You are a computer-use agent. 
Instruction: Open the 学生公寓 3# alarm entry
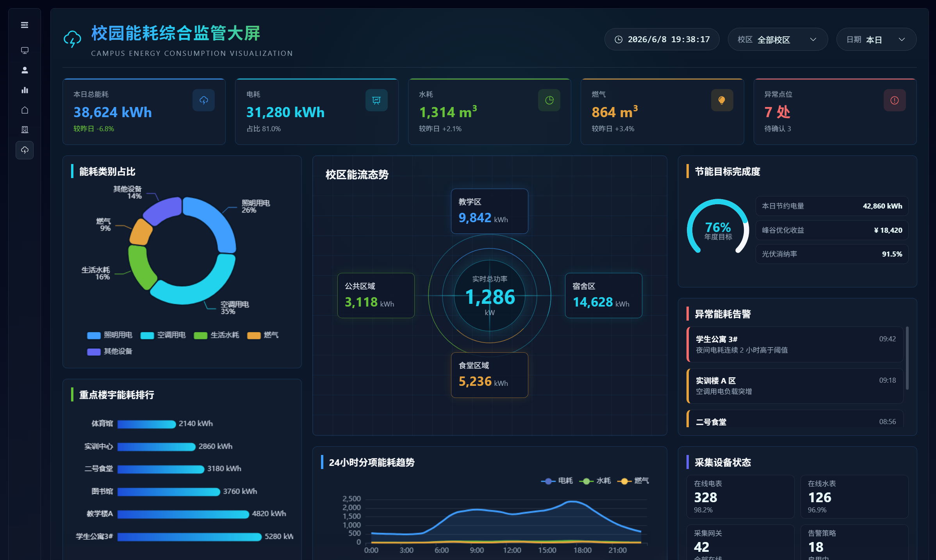pyautogui.click(x=795, y=344)
